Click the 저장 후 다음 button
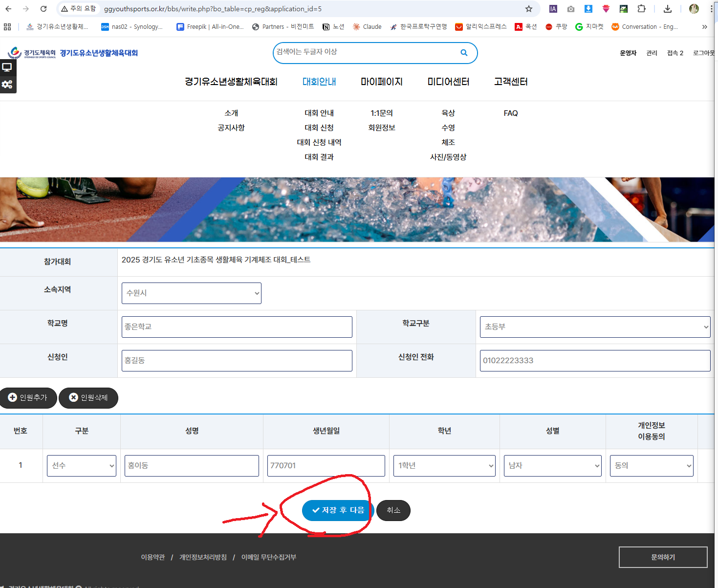 [338, 510]
